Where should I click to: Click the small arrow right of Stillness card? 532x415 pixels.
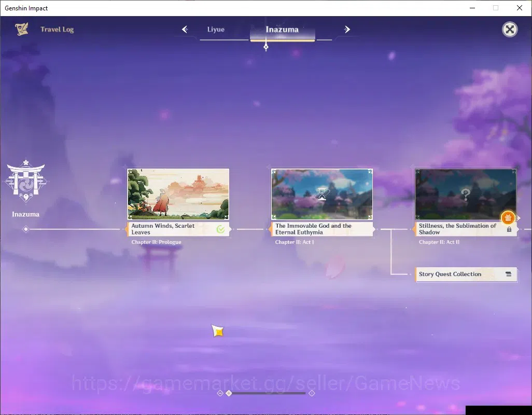coord(519,218)
